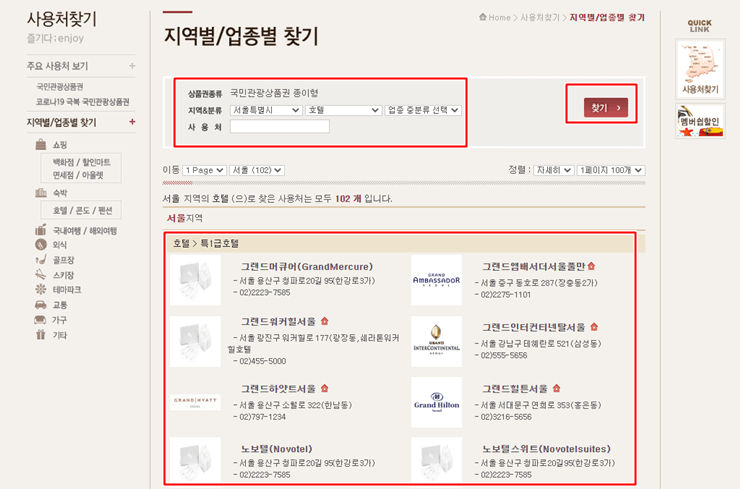
Task: Click home icon beside 그랜드힐튼서울
Action: click(x=556, y=388)
